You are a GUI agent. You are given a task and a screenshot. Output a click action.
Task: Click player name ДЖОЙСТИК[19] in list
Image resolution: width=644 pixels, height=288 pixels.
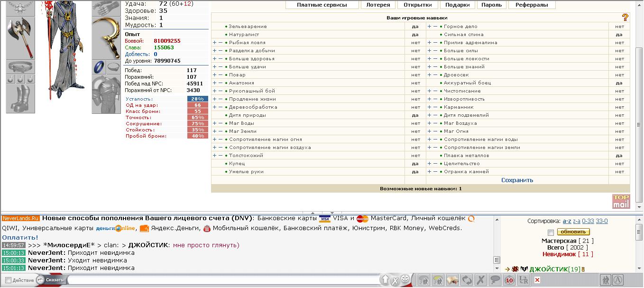coord(554,269)
